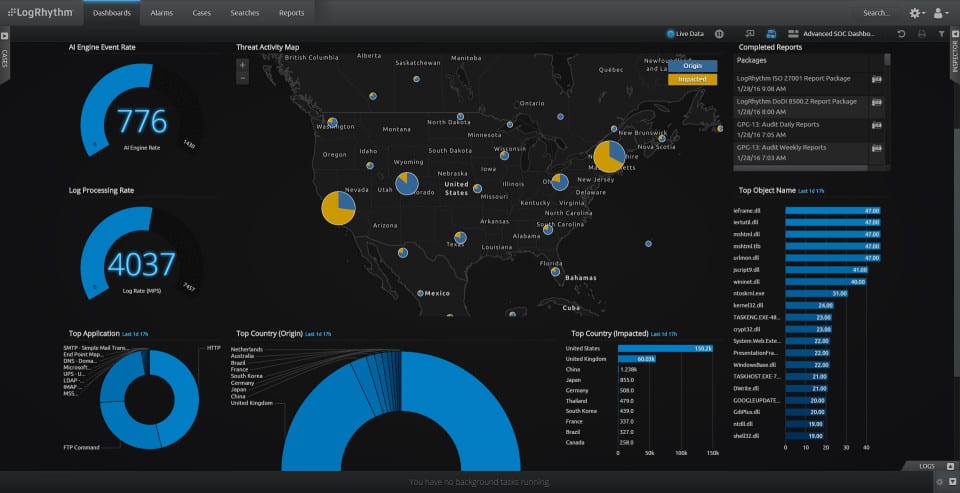Click the Colorado threat pie marker
Screen dimensions: 960x493
(407, 183)
